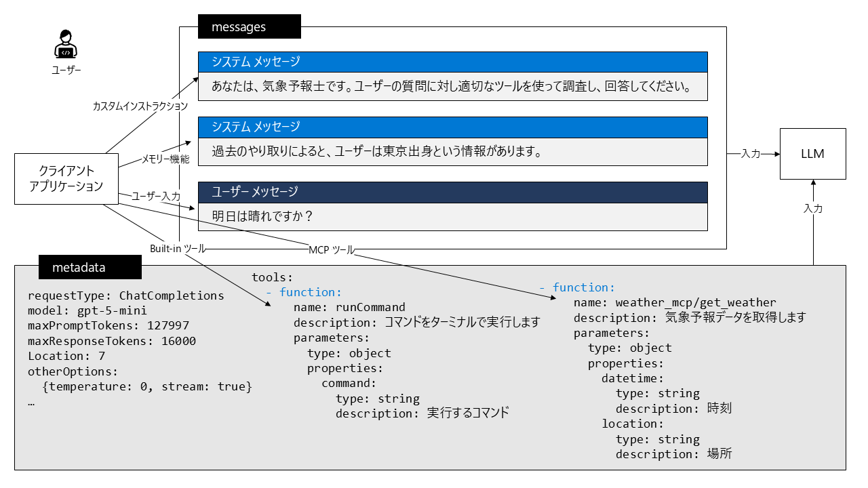Click the user avatar icon

tap(66, 44)
